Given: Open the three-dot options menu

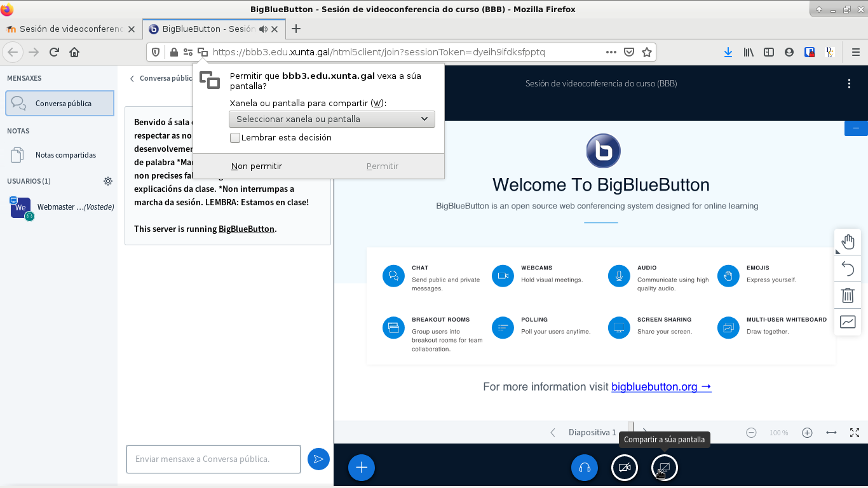Looking at the screenshot, I should pyautogui.click(x=849, y=84).
